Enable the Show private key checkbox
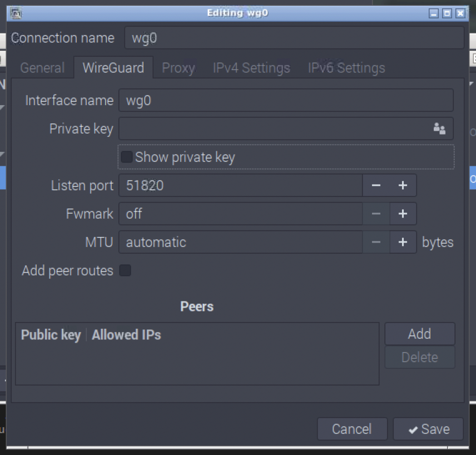476x455 pixels. pos(126,157)
